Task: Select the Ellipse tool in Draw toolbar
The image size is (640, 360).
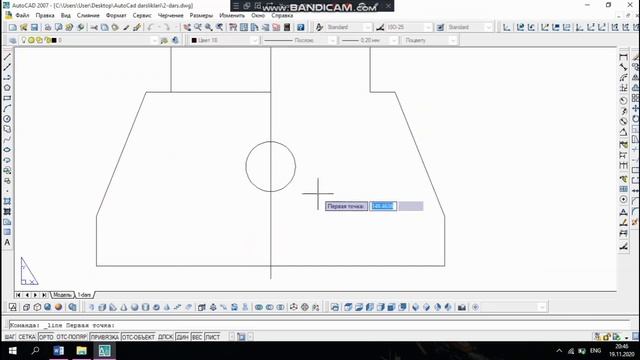Action: 7,150
